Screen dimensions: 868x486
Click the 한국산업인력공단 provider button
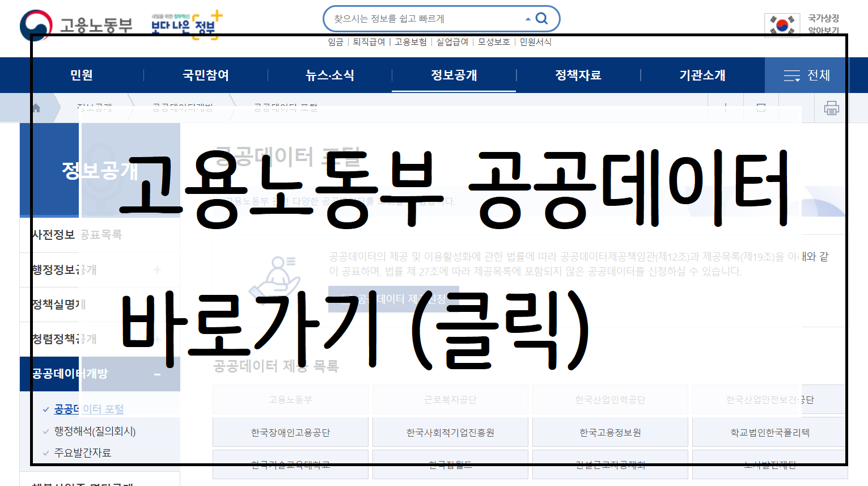[x=610, y=399]
